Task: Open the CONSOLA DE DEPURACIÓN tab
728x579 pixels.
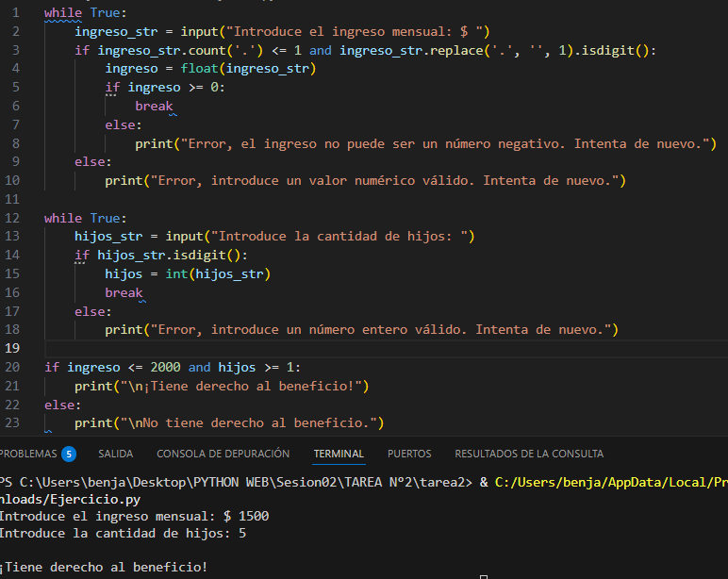Action: [223, 454]
